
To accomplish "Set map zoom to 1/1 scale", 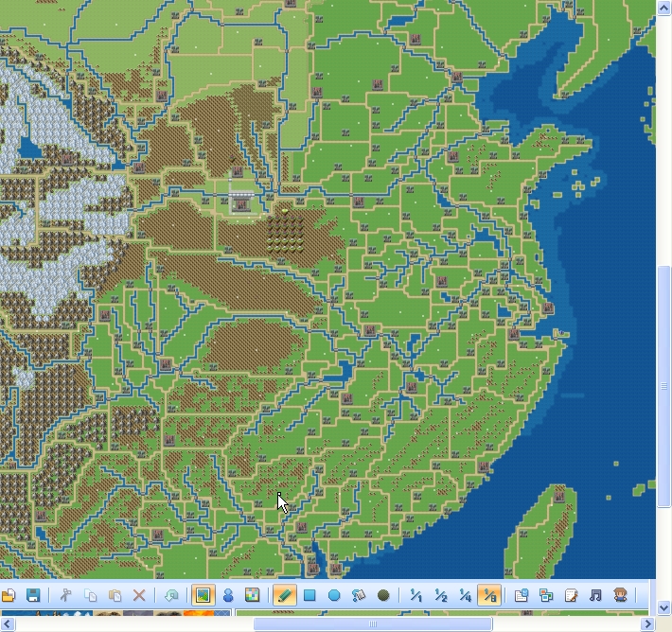I will coord(416,595).
